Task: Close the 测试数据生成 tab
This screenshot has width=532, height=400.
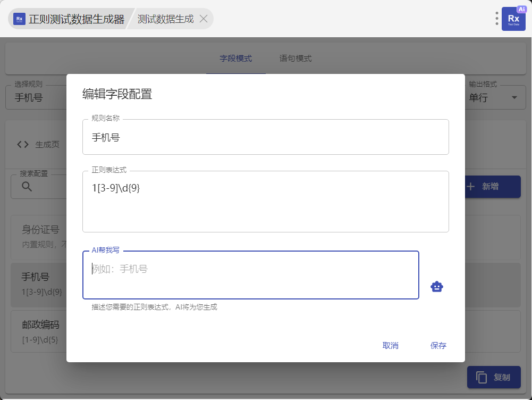Action: tap(203, 19)
